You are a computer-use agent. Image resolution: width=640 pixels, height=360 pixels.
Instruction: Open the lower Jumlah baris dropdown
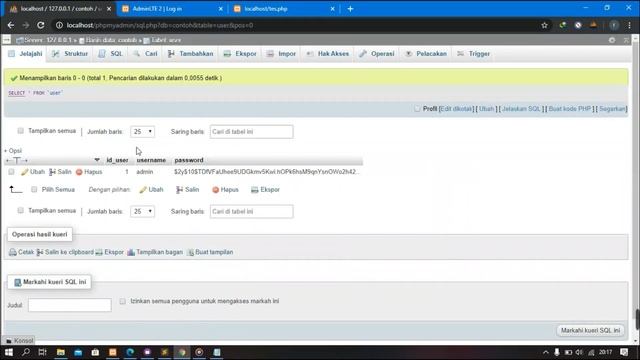point(142,211)
